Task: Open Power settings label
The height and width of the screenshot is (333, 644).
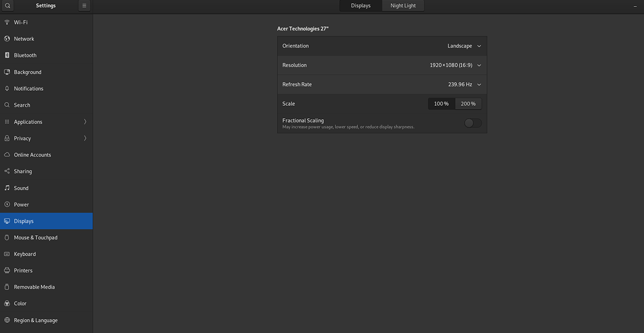Action: tap(21, 205)
